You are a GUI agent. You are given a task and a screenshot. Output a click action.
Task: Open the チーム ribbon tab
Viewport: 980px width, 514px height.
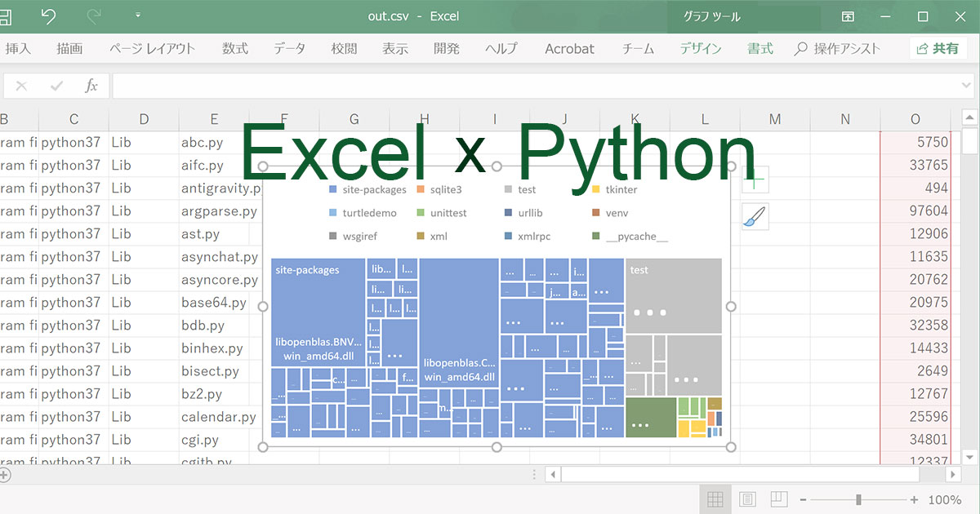tap(638, 49)
